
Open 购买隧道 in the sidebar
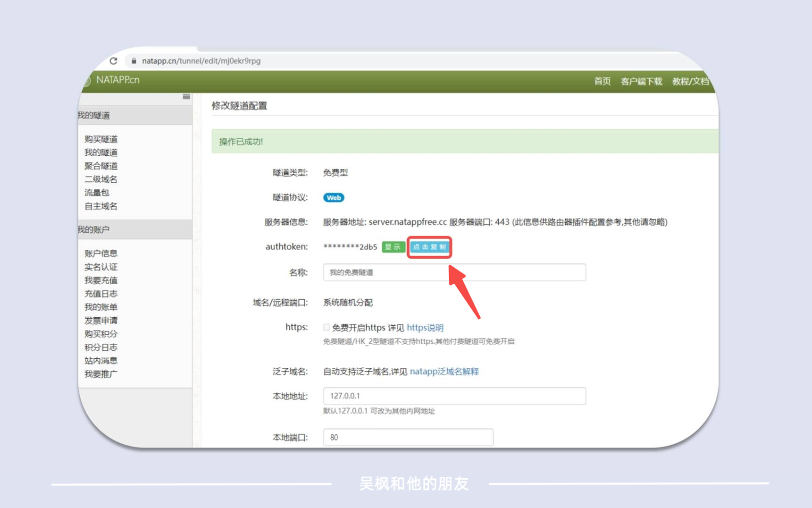tap(101, 139)
